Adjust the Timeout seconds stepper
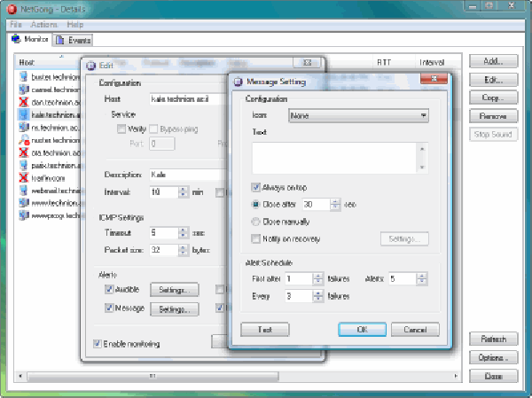The image size is (532, 398). pyautogui.click(x=184, y=233)
